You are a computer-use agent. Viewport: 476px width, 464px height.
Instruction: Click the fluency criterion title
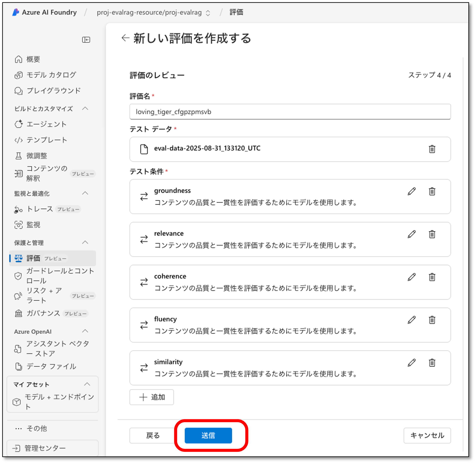coord(166,320)
